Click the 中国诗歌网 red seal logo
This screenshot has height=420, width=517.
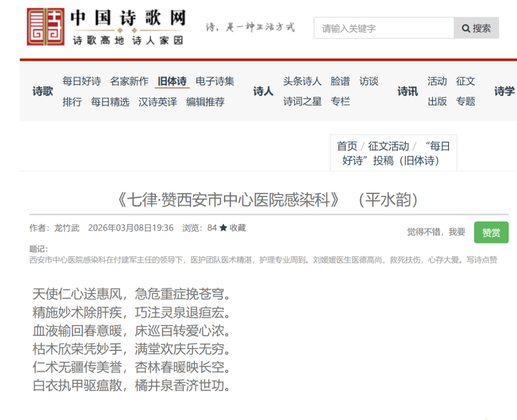click(x=45, y=27)
